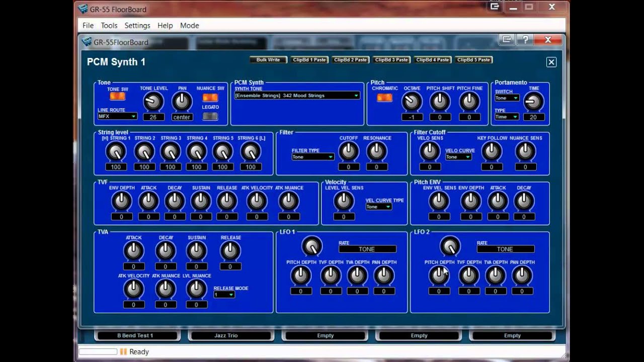
Task: Click the TVF SUSTAIN knob
Action: coord(201,201)
